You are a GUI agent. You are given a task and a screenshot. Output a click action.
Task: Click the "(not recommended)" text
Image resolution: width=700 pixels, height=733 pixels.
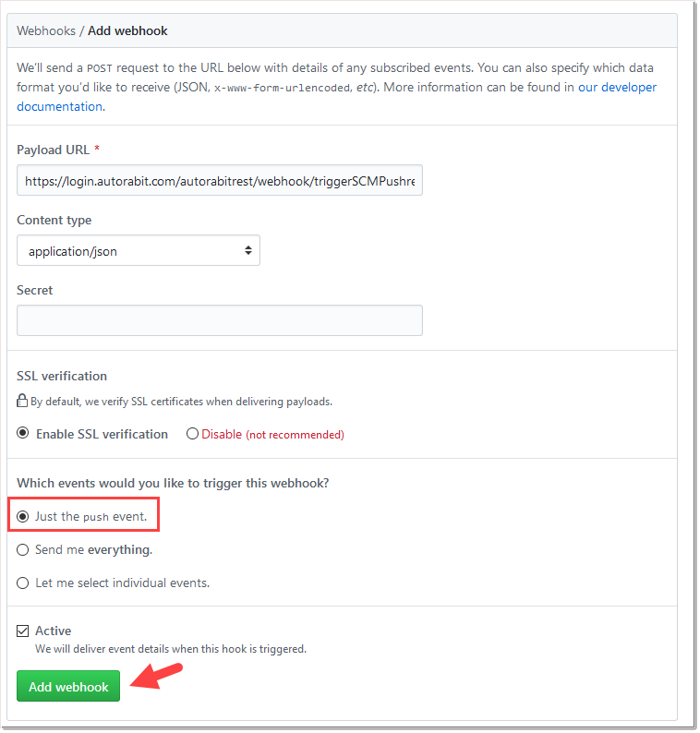[295, 435]
